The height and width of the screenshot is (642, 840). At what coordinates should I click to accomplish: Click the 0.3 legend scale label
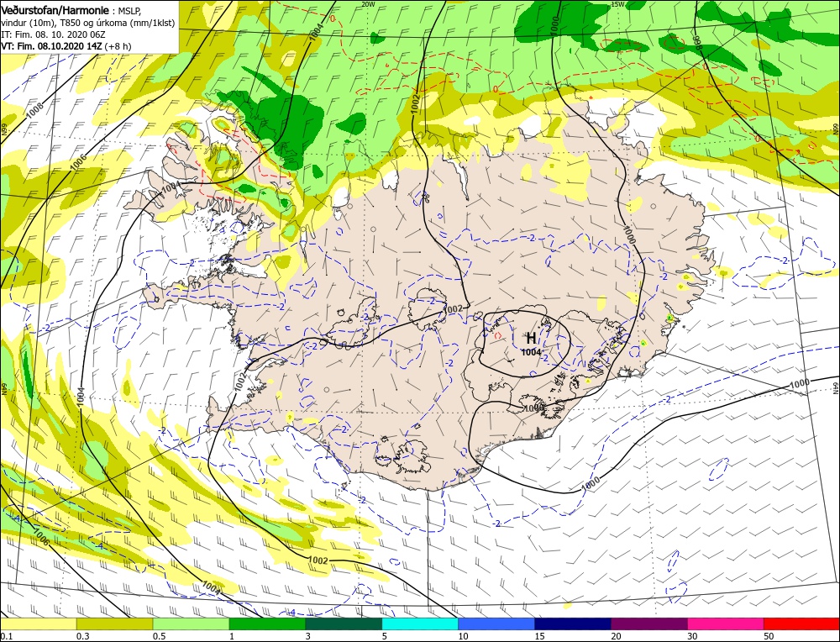click(83, 636)
